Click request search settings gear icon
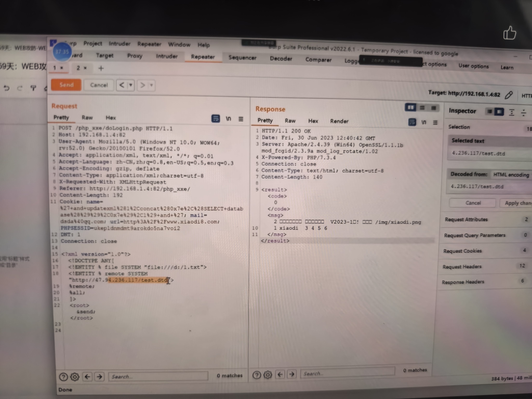Image resolution: width=532 pixels, height=399 pixels. (x=75, y=377)
